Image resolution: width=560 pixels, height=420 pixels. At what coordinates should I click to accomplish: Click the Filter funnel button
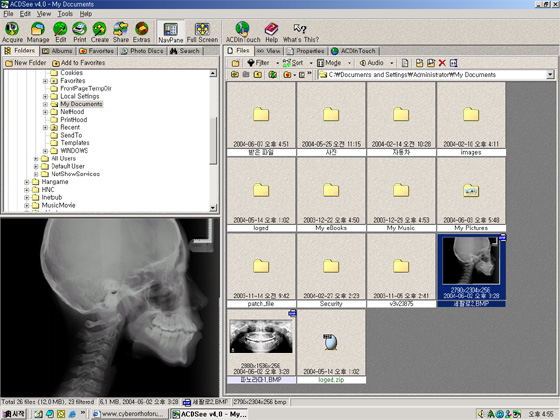point(258,63)
